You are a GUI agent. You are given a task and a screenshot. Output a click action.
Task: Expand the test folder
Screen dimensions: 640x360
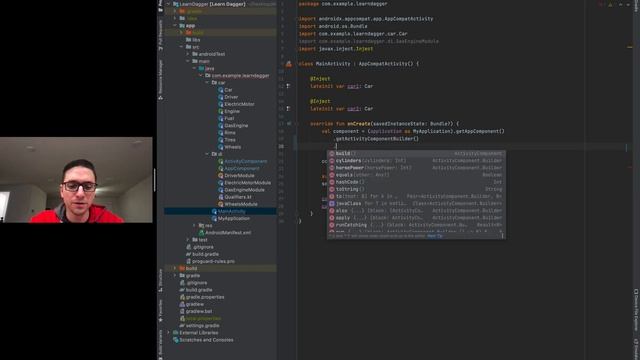(x=188, y=240)
